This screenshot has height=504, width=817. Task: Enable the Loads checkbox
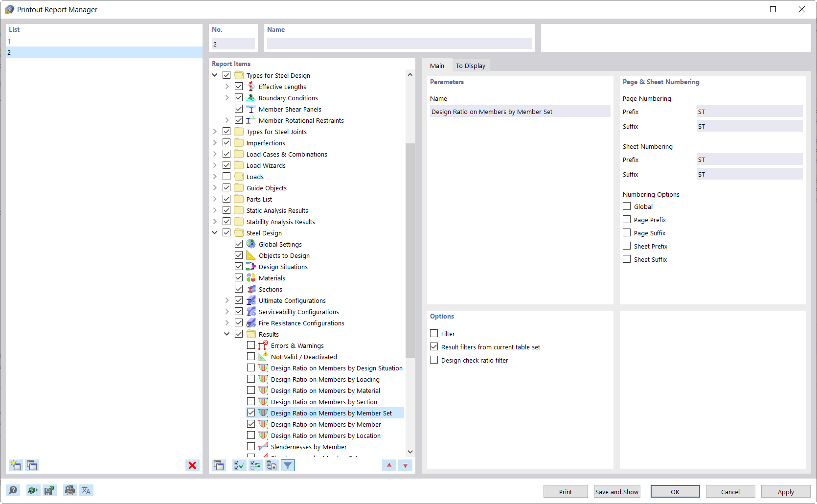tap(227, 176)
